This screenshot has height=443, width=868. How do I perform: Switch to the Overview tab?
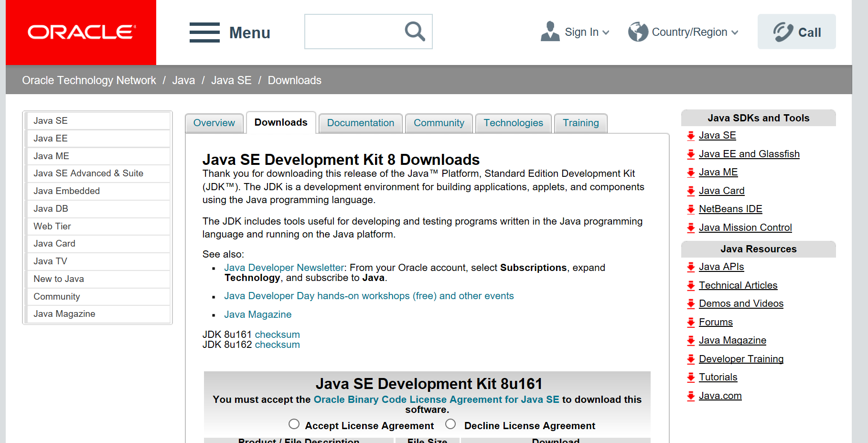(214, 123)
